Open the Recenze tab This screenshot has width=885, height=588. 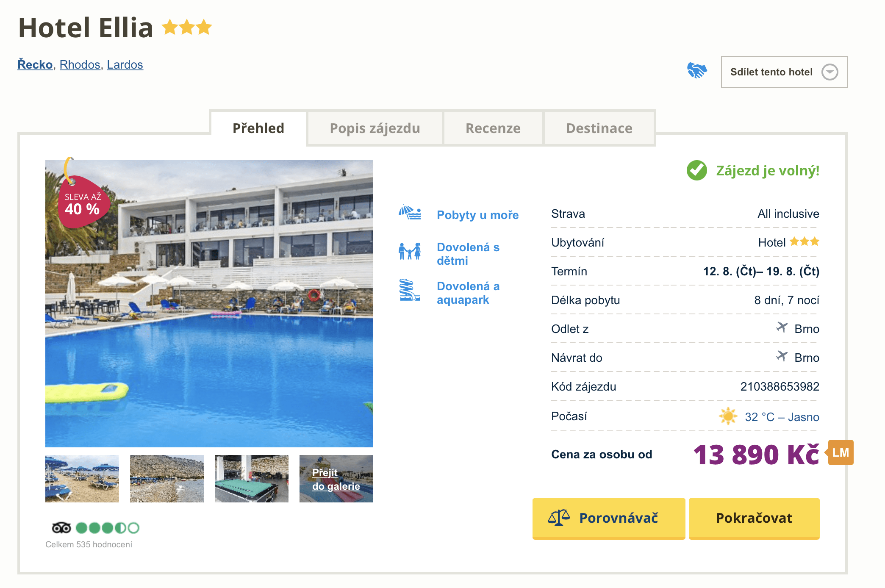(x=493, y=128)
